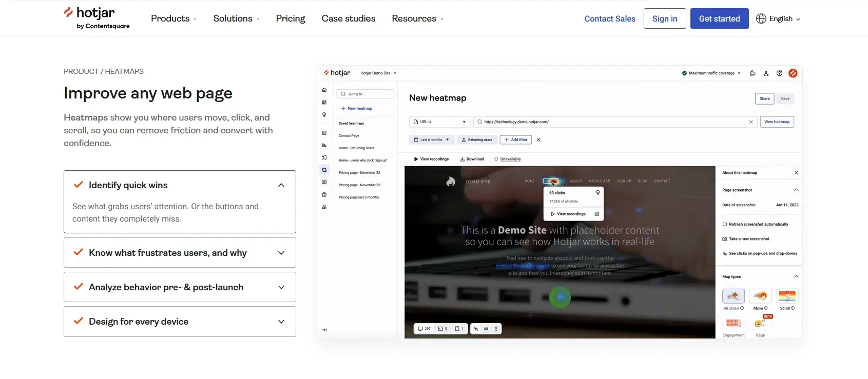Go to Pricing in the navigation bar

[291, 18]
